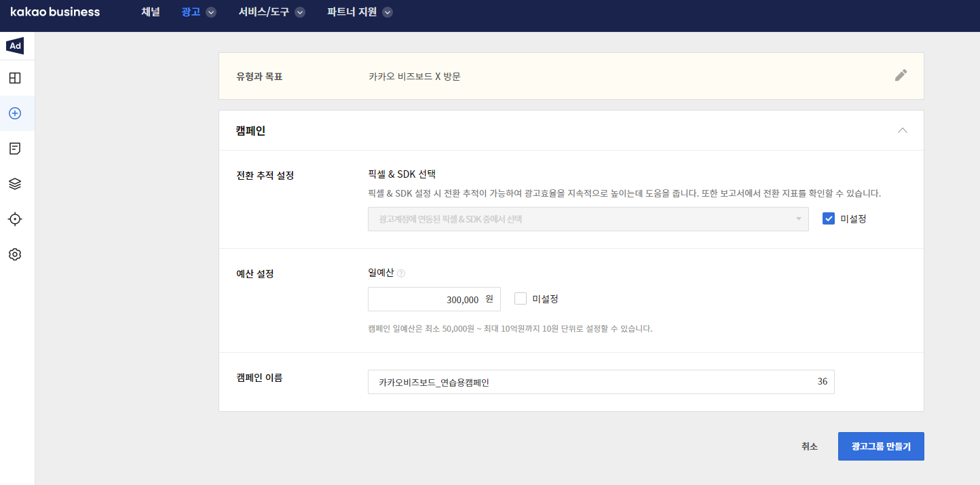
Task: Click the 예산 설정 label
Action: click(255, 274)
